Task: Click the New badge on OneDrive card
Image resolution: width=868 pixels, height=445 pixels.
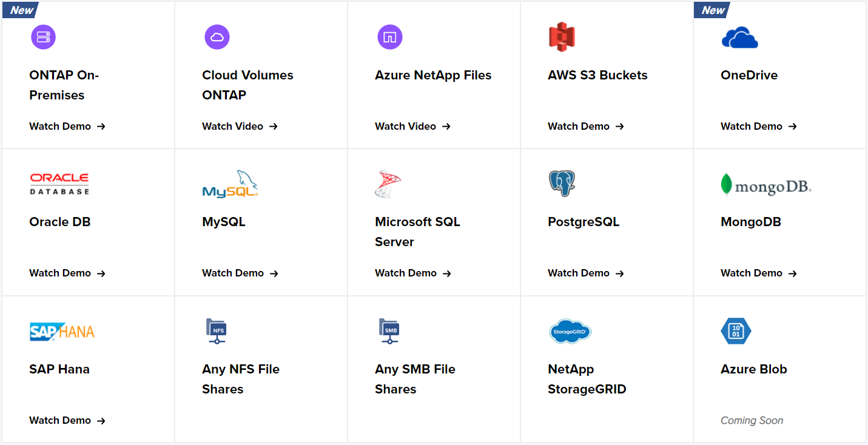Action: pos(712,10)
